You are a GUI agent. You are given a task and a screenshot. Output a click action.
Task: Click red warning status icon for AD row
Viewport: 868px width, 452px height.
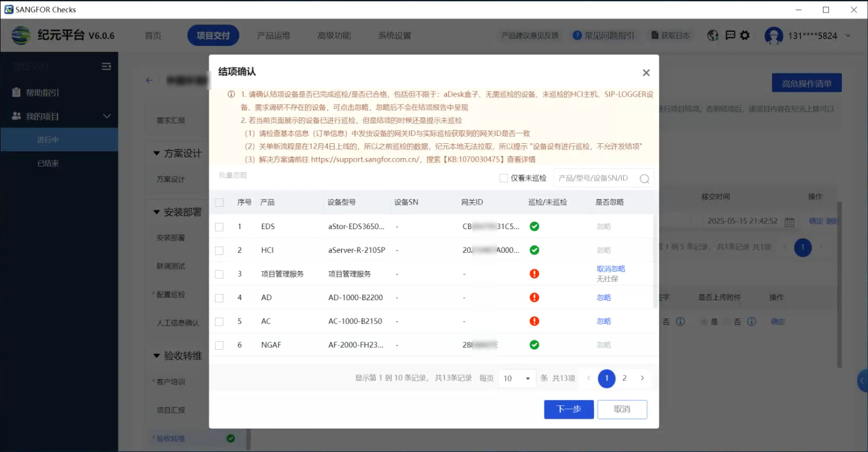534,297
